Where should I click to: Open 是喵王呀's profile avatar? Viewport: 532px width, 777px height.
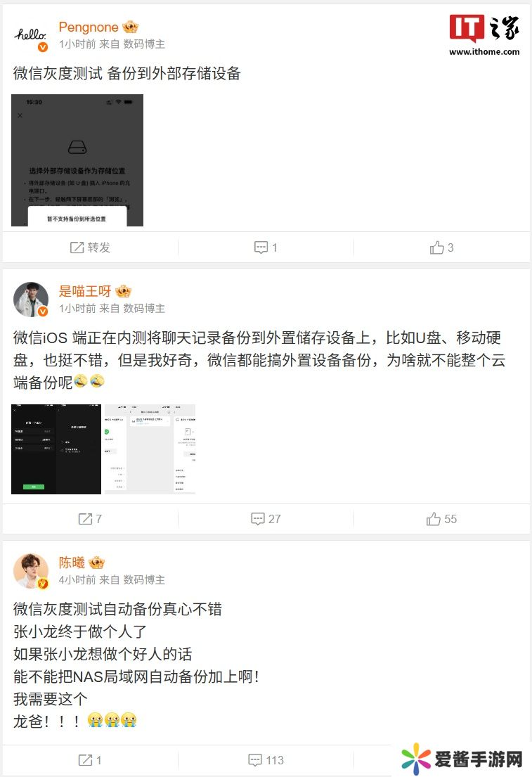[x=31, y=300]
